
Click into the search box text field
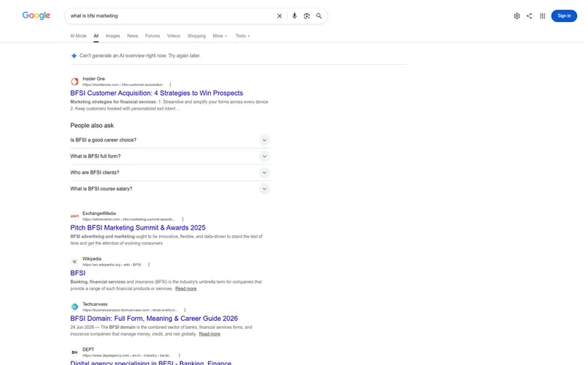pyautogui.click(x=171, y=15)
